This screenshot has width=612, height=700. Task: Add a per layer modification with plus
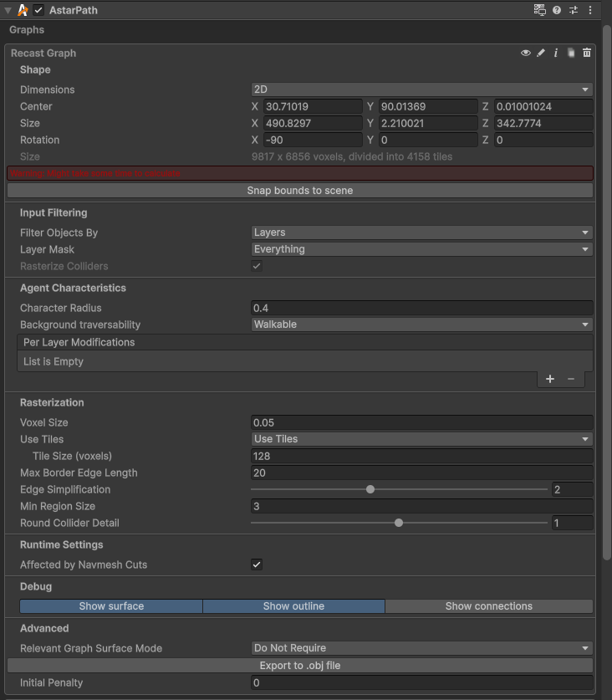click(x=550, y=379)
